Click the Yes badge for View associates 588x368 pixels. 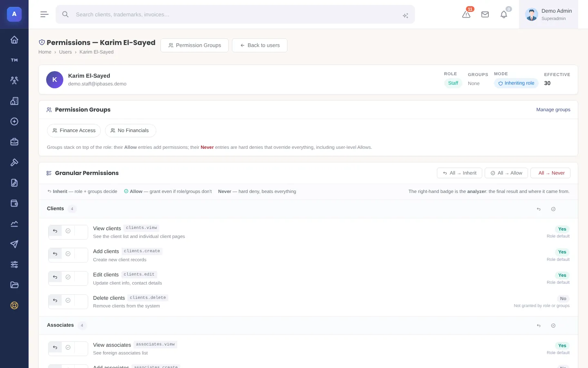click(562, 346)
